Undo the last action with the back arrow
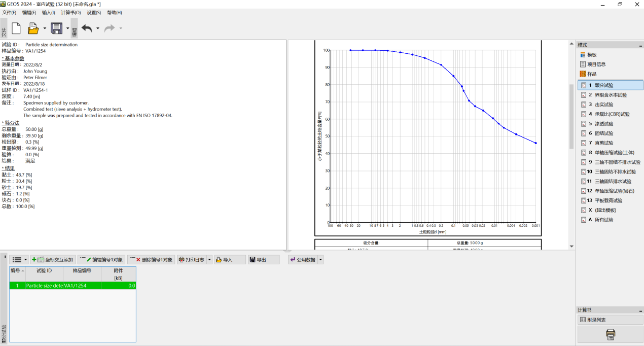The height and width of the screenshot is (346, 644). click(x=87, y=28)
